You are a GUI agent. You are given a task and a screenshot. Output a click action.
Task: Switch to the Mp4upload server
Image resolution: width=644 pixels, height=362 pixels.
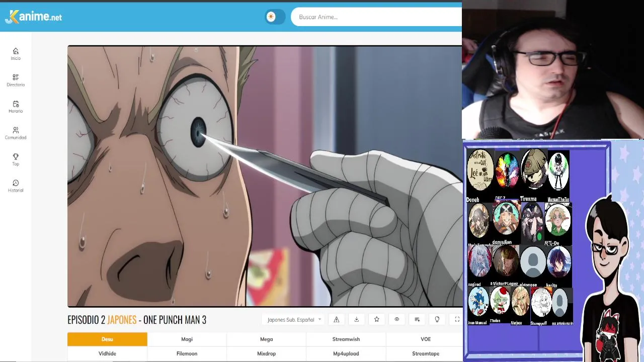point(346,353)
